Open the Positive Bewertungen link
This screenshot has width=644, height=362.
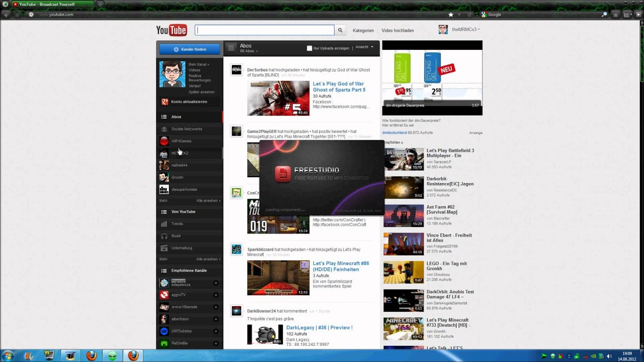coord(200,78)
